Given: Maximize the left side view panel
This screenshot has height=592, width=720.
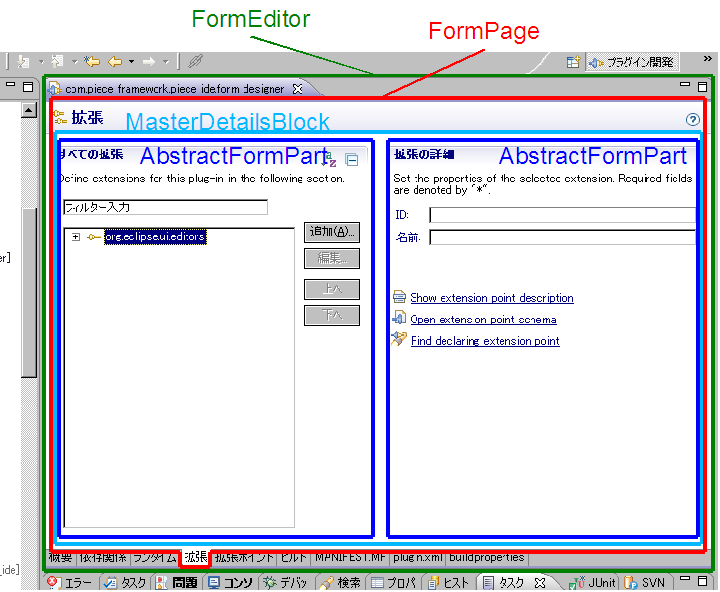Looking at the screenshot, I should 28,87.
